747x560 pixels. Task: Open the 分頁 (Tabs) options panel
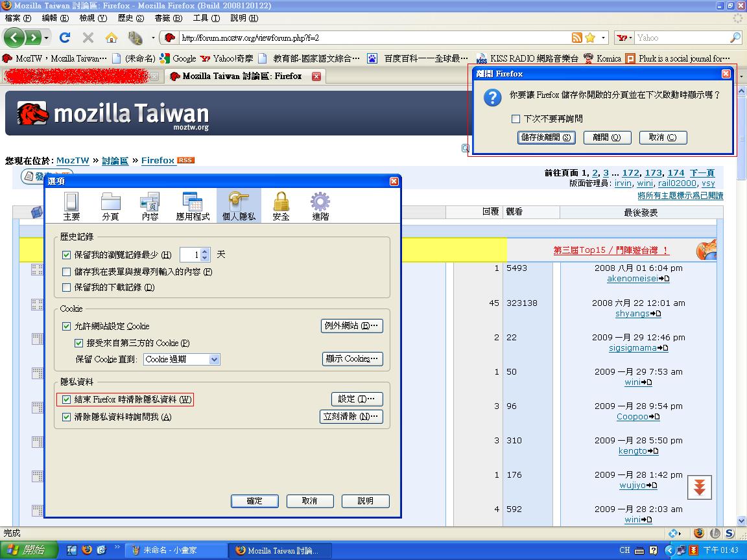[111, 207]
